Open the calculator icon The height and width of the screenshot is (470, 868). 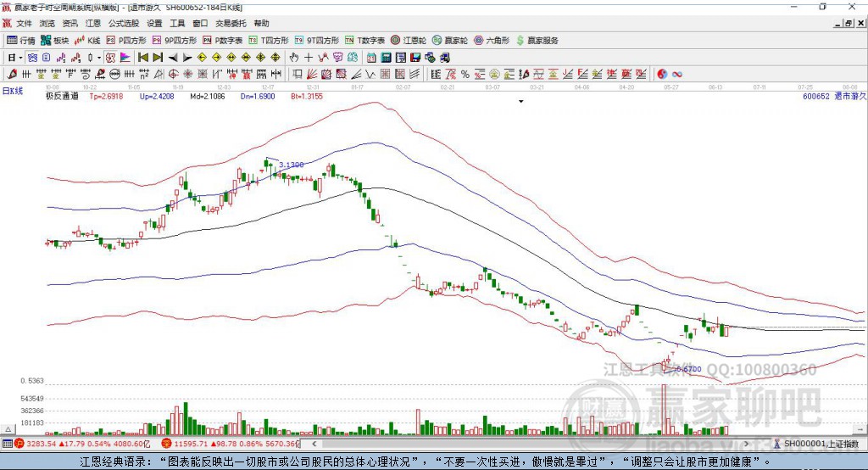pyautogui.click(x=386, y=58)
